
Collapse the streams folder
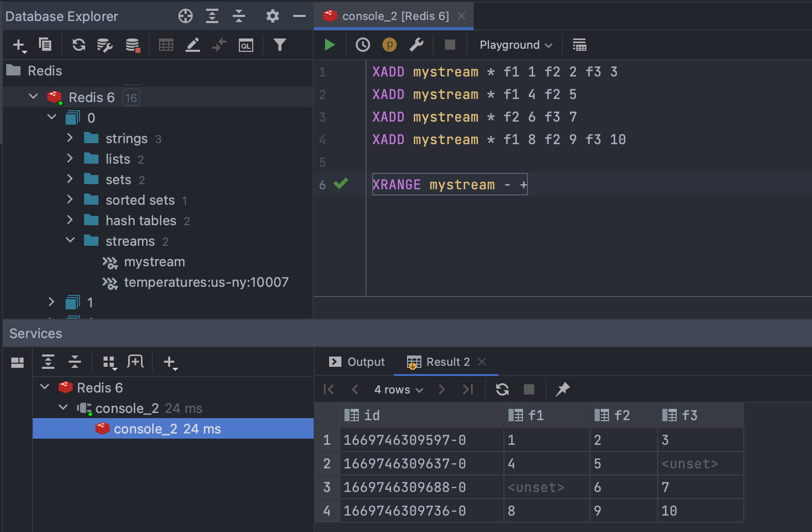coord(70,241)
